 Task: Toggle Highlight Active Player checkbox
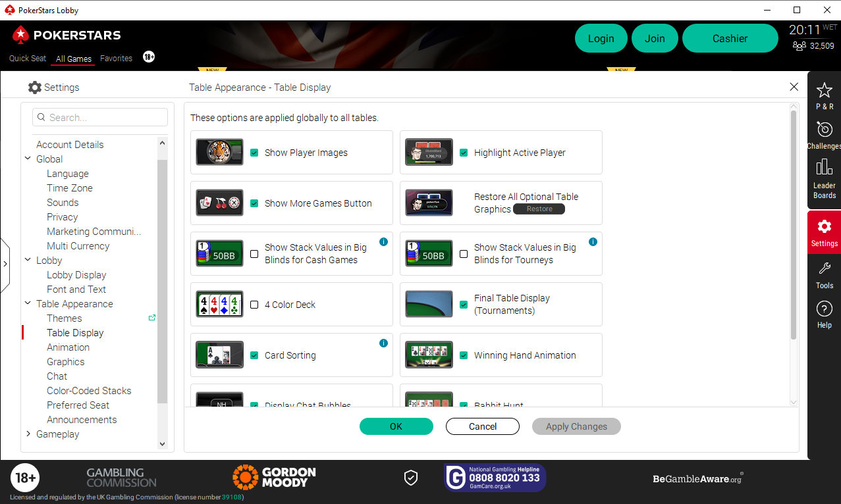(x=464, y=153)
